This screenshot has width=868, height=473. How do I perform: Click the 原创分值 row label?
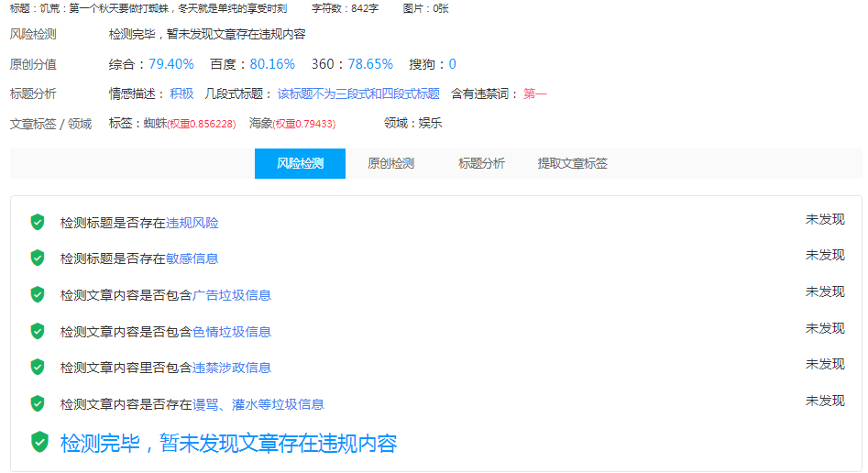pos(33,64)
